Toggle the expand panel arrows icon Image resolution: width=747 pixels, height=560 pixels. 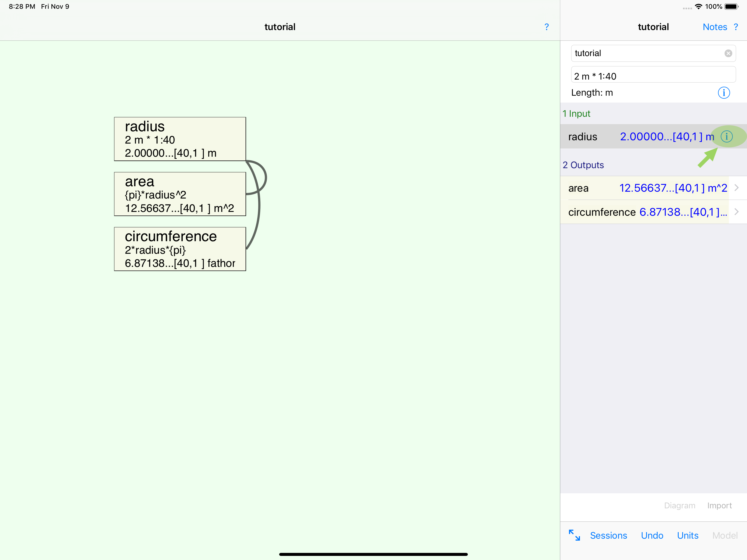pos(574,535)
